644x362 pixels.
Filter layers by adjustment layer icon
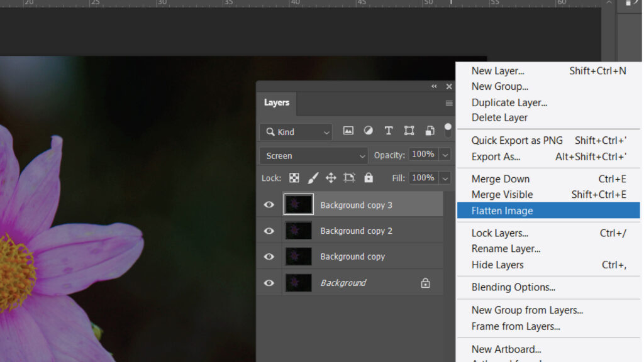(368, 131)
